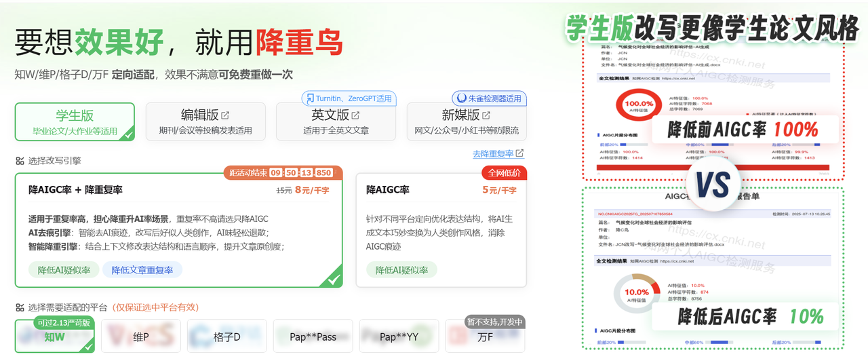Click the 可过2.13严苛版 label
Viewport: 868px width, 361px height.
tap(64, 322)
